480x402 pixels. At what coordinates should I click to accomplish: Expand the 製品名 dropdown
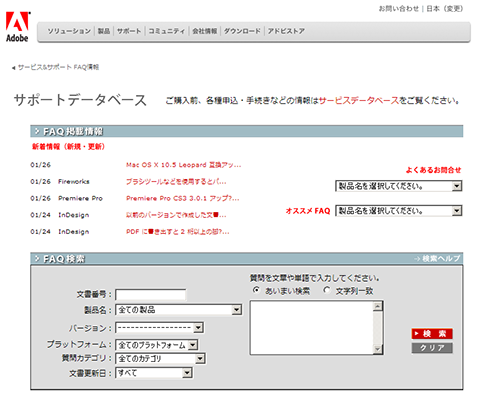point(179,310)
